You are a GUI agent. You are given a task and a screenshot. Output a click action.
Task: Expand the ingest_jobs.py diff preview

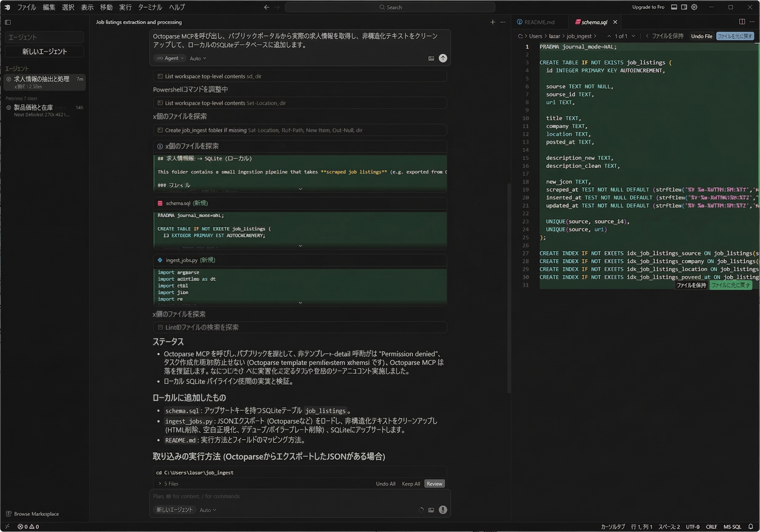click(x=300, y=303)
